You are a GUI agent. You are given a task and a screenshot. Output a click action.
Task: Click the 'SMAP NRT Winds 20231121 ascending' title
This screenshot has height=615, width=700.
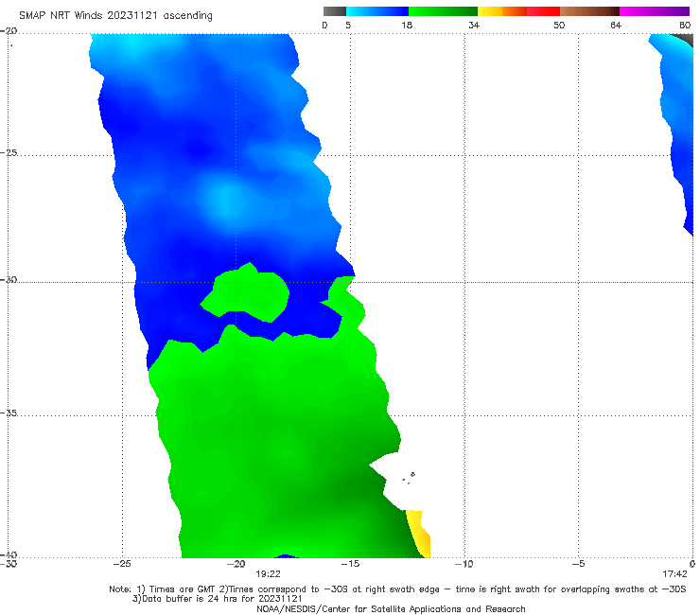[115, 15]
